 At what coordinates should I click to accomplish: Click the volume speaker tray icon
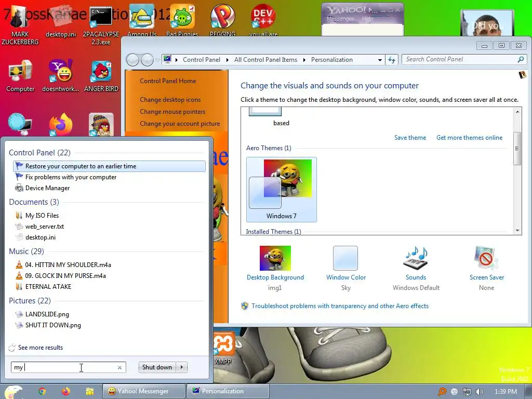480,392
